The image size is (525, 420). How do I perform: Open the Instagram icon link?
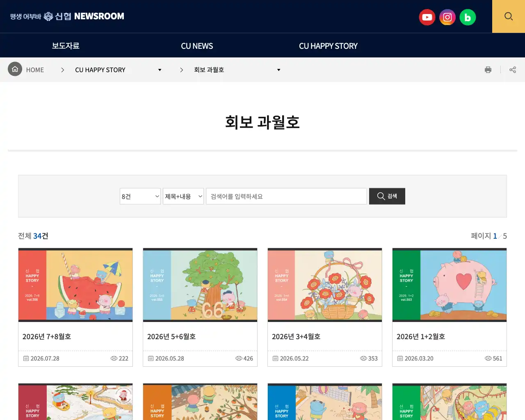(x=447, y=17)
